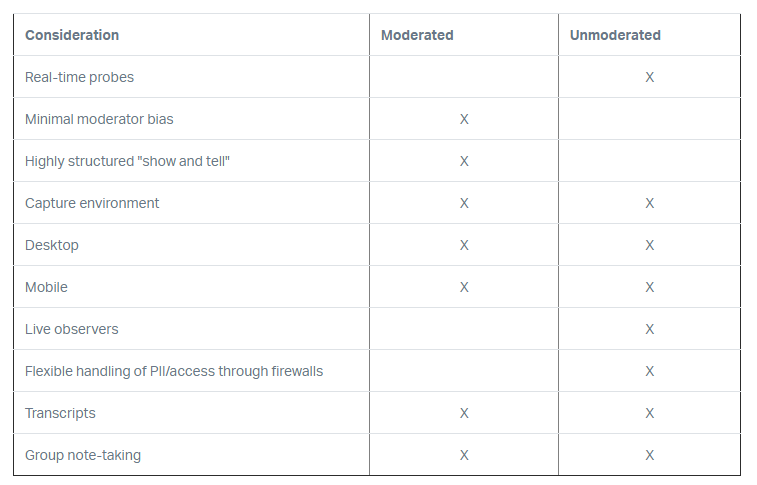Viewport: 757px width, 485px height.
Task: Click the Capture environment row label
Action: tap(92, 203)
